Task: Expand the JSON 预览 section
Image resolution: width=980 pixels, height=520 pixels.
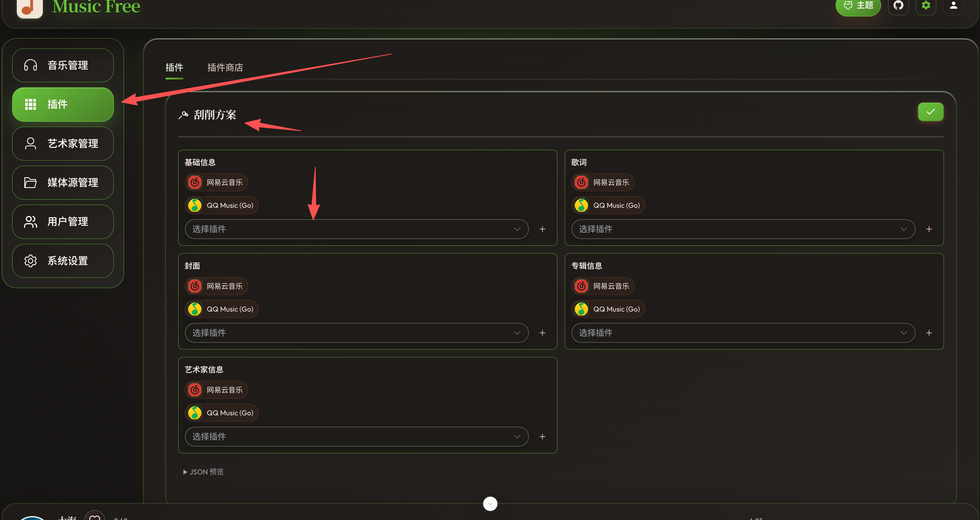Action: (x=203, y=472)
